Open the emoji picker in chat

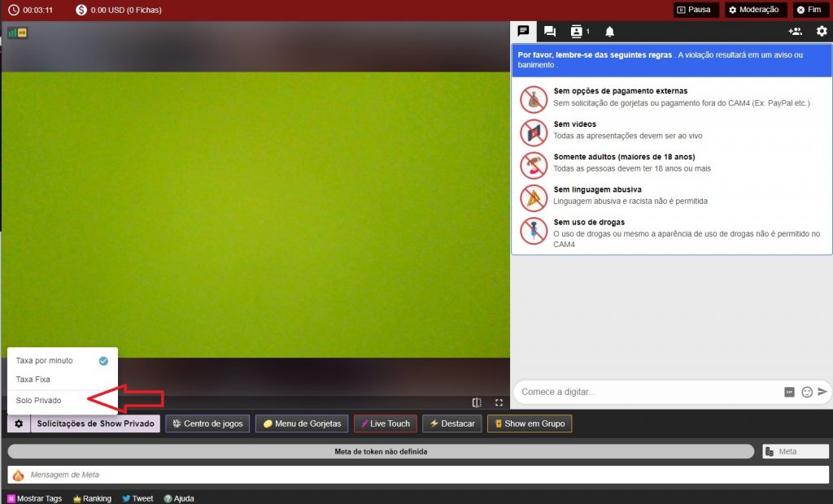pyautogui.click(x=807, y=392)
